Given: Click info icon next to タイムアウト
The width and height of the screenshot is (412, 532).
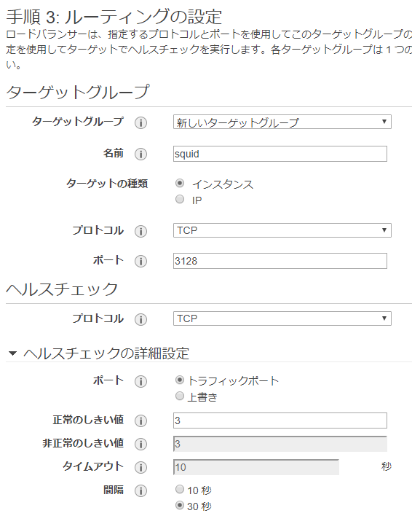Looking at the screenshot, I should tap(140, 467).
